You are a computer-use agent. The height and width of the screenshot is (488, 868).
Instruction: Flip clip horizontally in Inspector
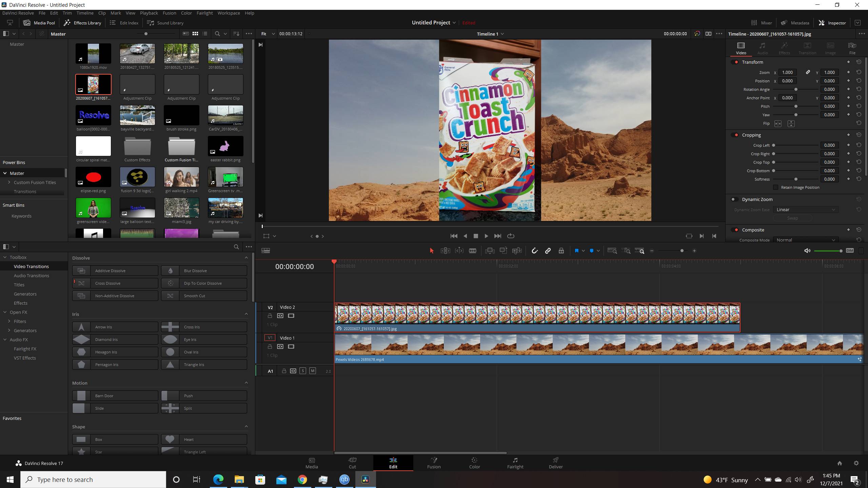coord(778,124)
